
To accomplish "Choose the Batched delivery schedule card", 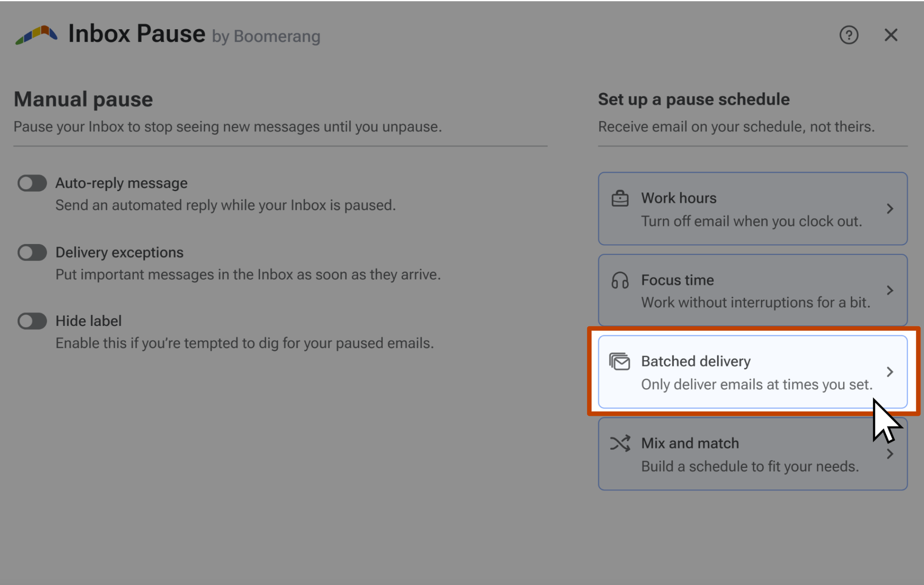I will [x=753, y=372].
